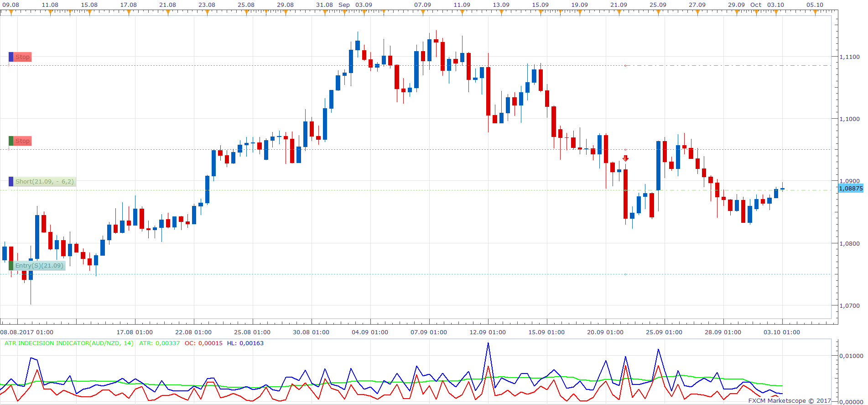
Task: Click ATR INDECISION INDICATOR(AUD/NZD, 14) title
Action: pos(68,343)
